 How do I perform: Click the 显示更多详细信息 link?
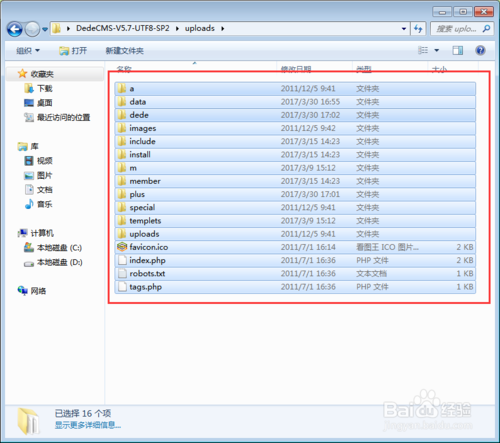[x=88, y=425]
